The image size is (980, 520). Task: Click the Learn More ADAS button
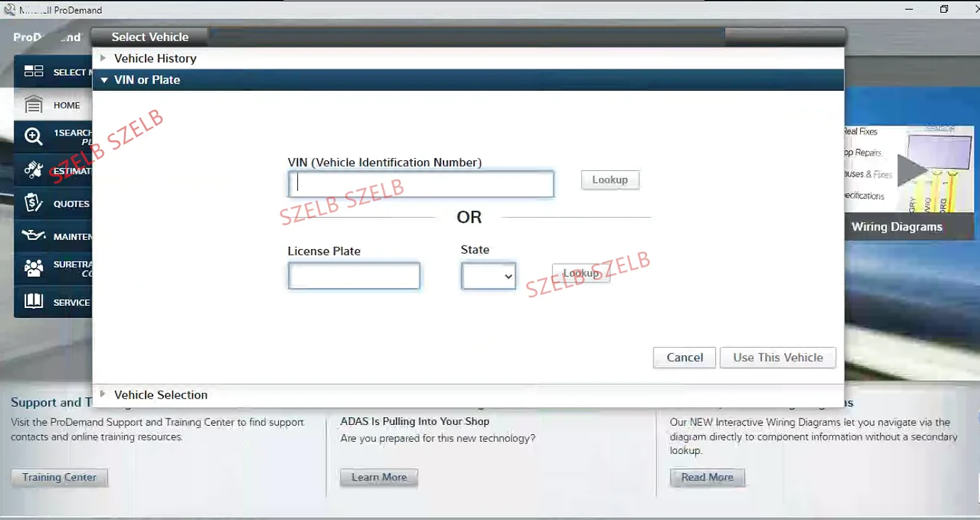(x=379, y=477)
